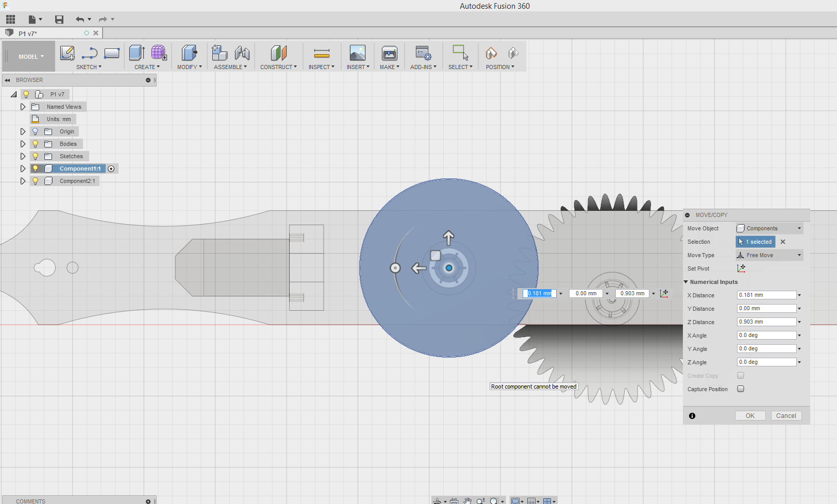The image size is (837, 504).
Task: Collapse the P1 v7 root node
Action: point(14,94)
